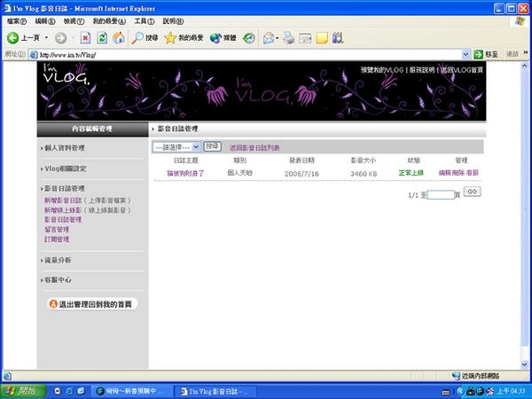
Task: Open the 編輯(E) menu
Action: [45, 21]
